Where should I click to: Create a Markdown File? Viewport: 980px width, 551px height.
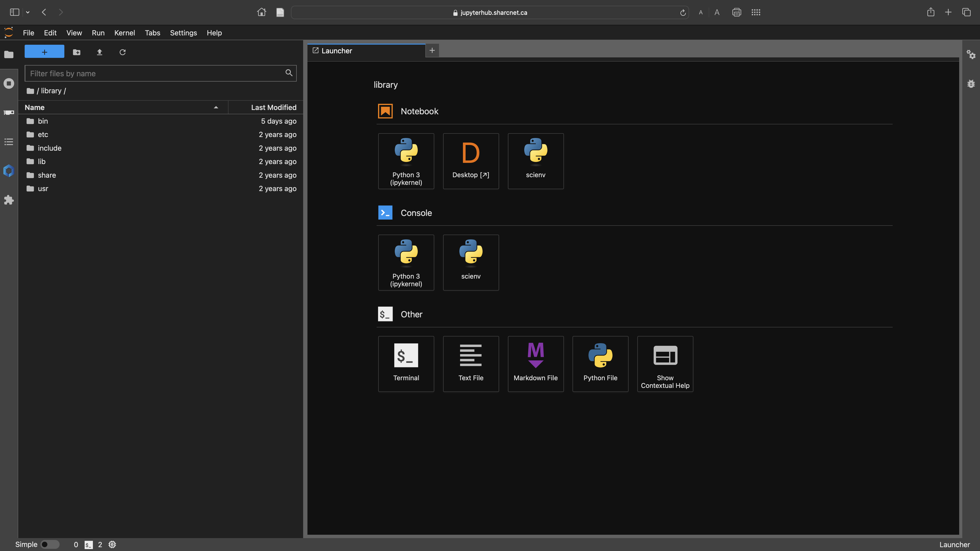click(x=535, y=364)
